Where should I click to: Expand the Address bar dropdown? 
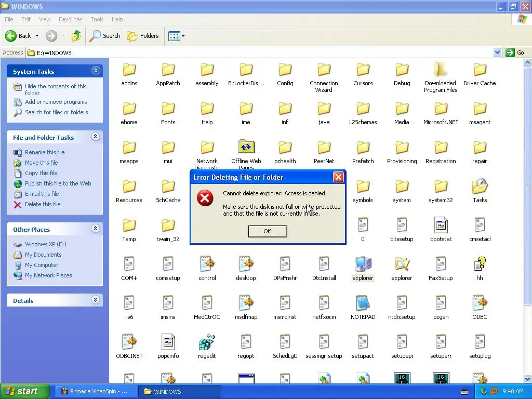[497, 52]
